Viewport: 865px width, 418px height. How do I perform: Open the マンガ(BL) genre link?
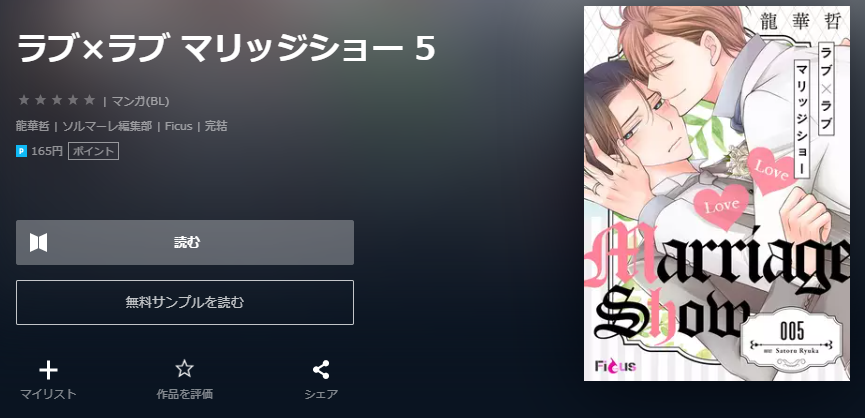(x=140, y=101)
